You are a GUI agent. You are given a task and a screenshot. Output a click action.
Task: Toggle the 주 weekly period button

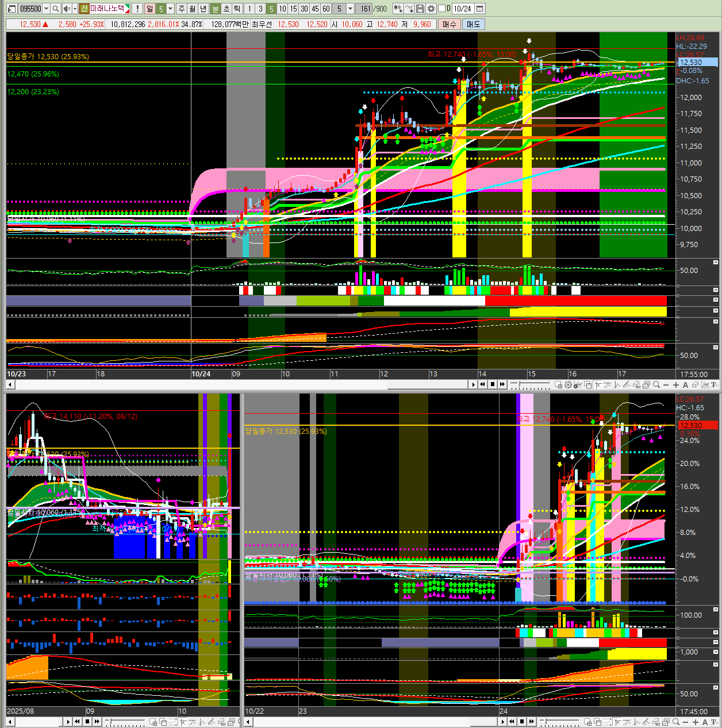(182, 9)
